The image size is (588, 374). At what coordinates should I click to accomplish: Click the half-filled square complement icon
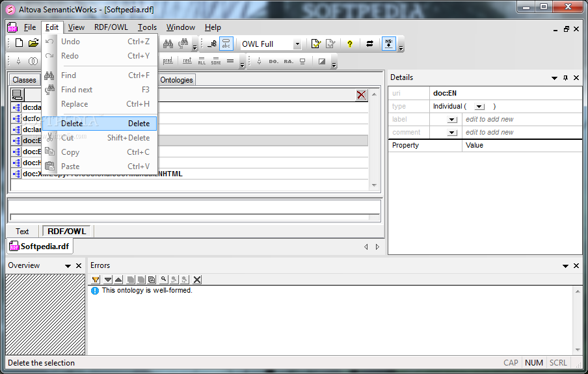coord(322,61)
